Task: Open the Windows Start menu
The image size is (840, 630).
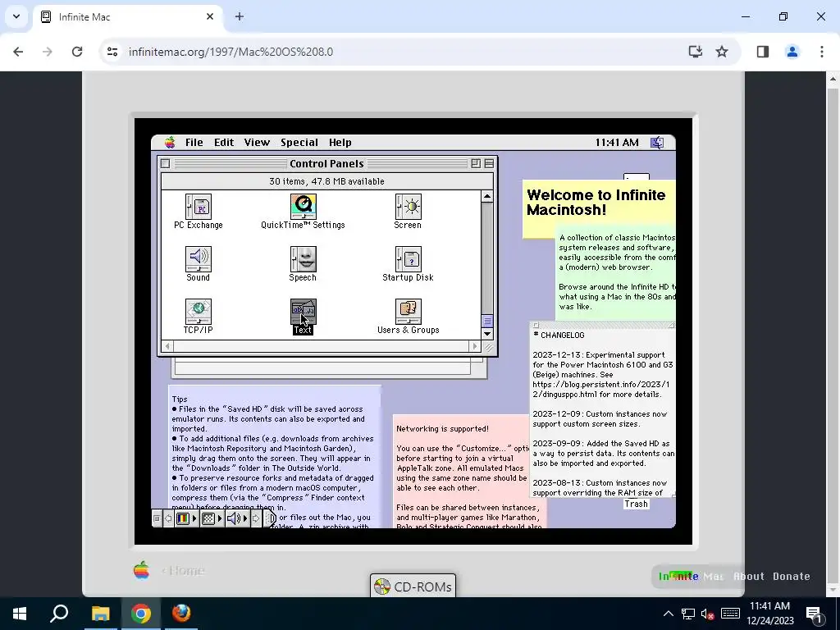Action: (20, 614)
